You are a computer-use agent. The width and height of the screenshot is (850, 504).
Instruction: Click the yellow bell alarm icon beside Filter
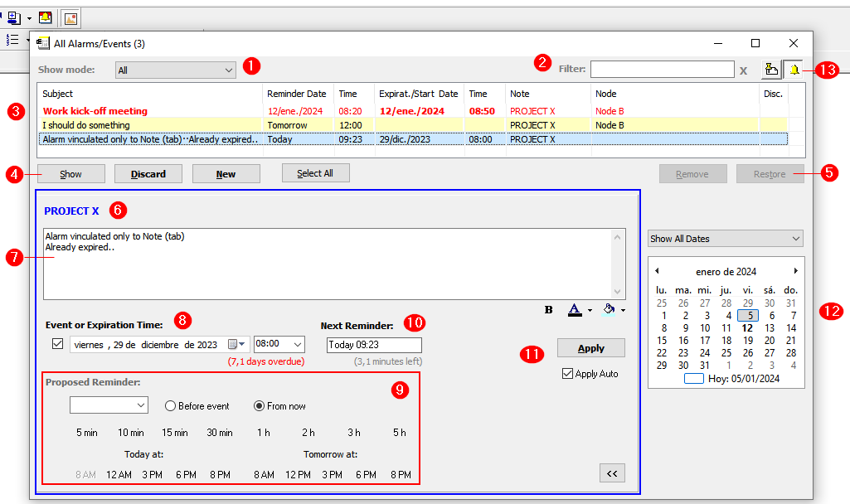pos(794,70)
